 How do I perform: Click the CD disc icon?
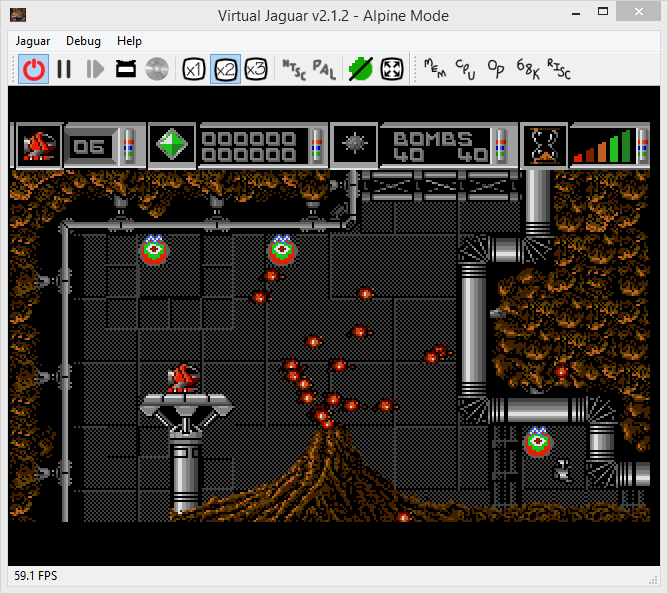(156, 69)
